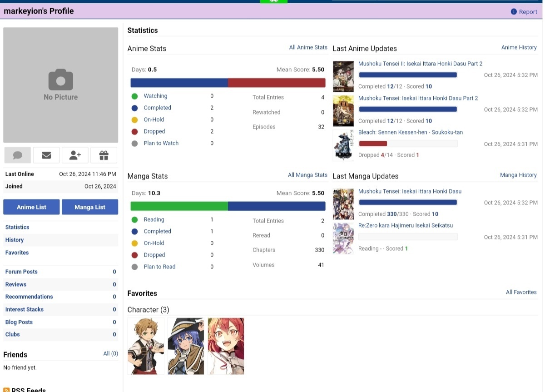Image resolution: width=545 pixels, height=392 pixels.
Task: Open the Anime List button
Action: (31, 207)
